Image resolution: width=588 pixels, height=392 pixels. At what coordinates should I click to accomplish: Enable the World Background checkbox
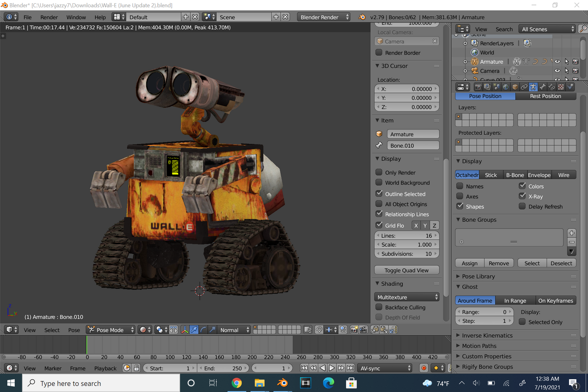[379, 182]
